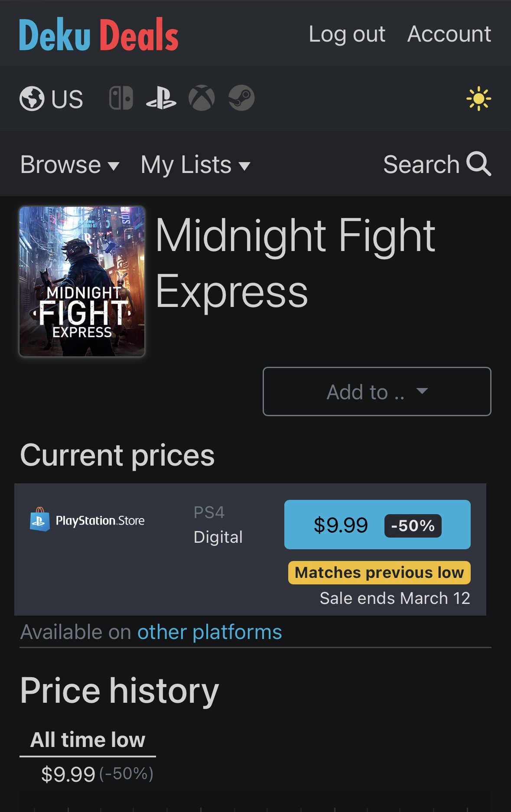Screen dimensions: 511x812
Task: Filter by PlayStation platform icon
Action: point(161,98)
